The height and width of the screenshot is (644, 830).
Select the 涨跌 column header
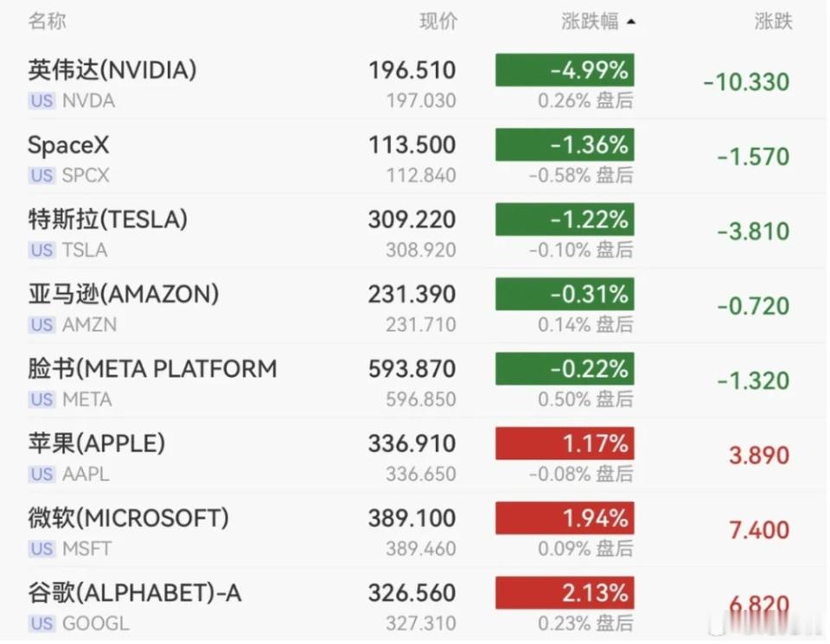tap(773, 21)
